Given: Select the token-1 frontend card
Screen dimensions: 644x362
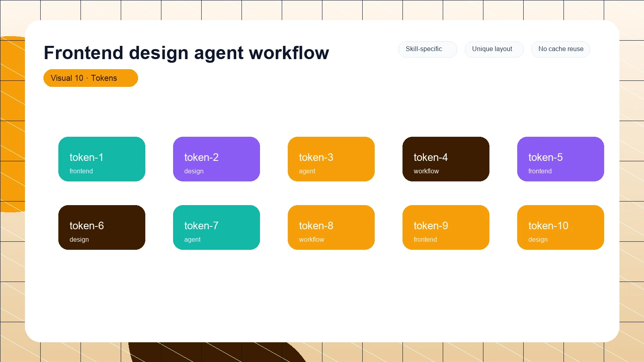Looking at the screenshot, I should point(102,159).
